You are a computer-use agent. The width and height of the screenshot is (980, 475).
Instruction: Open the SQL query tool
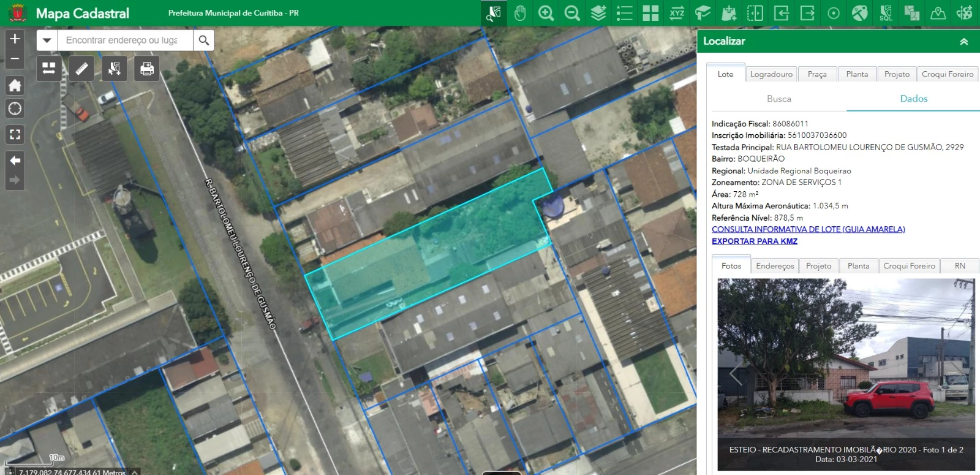(886, 13)
